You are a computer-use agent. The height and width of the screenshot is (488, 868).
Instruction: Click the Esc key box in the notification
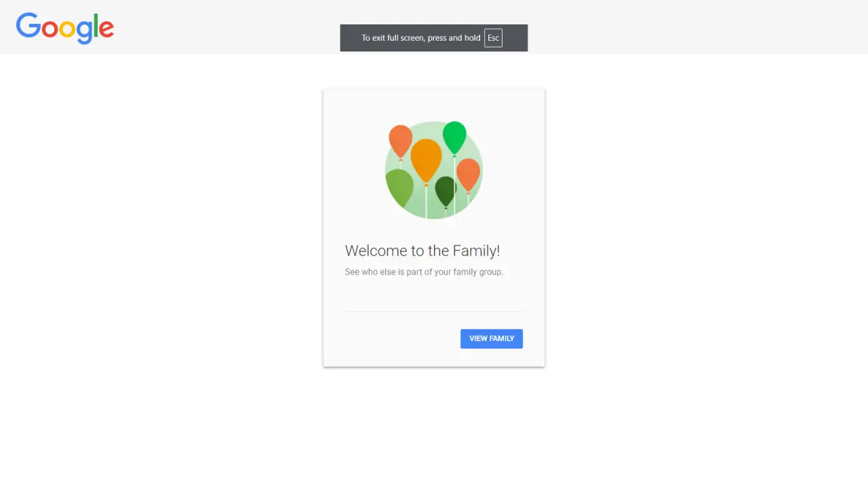tap(493, 38)
